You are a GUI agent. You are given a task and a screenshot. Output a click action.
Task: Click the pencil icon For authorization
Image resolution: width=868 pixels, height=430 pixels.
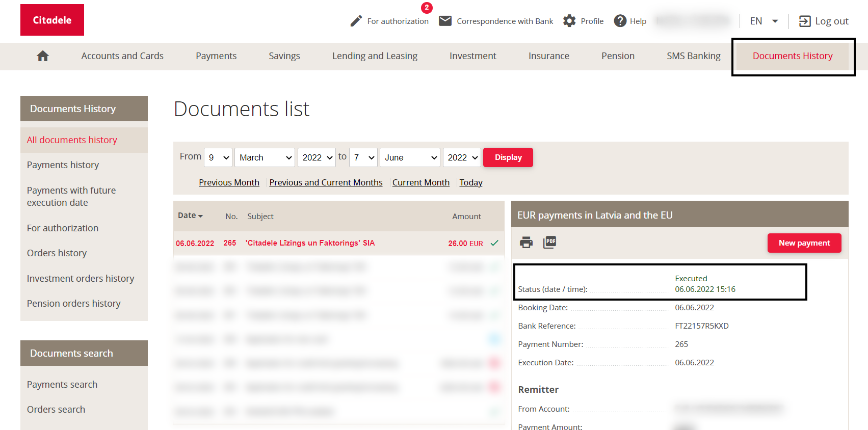(x=356, y=21)
